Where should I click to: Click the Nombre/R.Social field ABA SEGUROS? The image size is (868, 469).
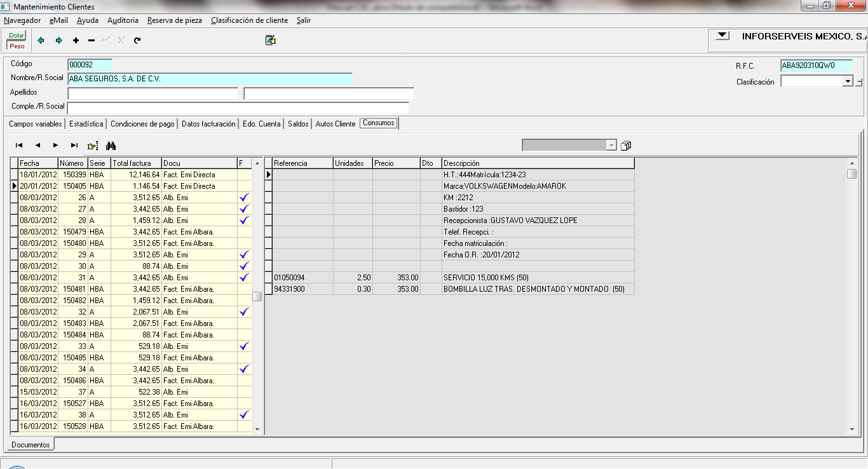point(210,79)
